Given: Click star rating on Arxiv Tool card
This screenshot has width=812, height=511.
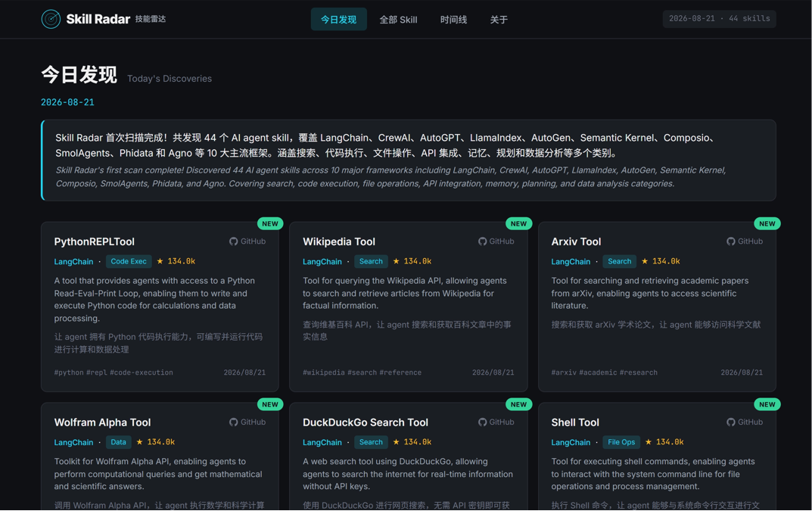Looking at the screenshot, I should [661, 261].
